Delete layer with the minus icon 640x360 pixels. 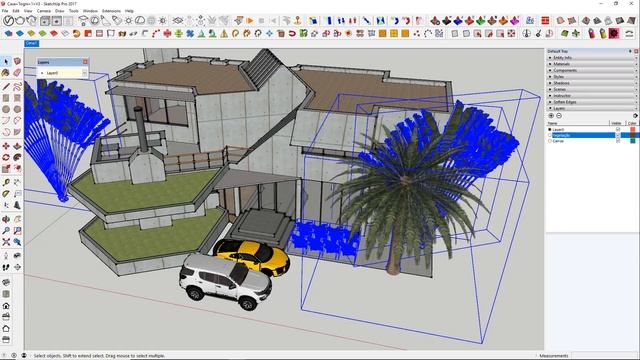[x=559, y=116]
